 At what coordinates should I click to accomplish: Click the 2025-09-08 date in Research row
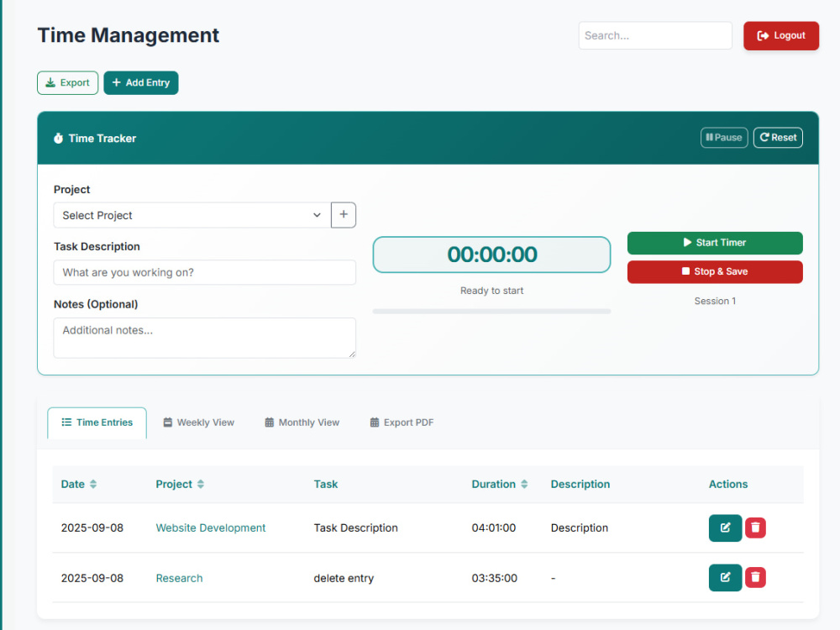(92, 578)
